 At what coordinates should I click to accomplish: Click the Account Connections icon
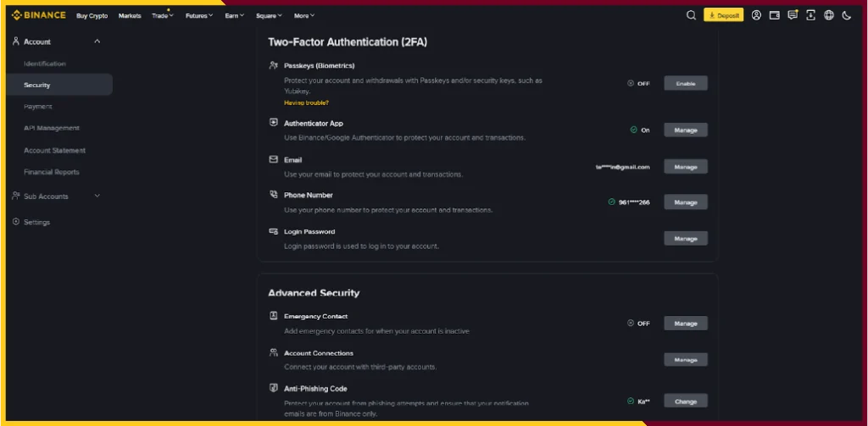pos(273,352)
